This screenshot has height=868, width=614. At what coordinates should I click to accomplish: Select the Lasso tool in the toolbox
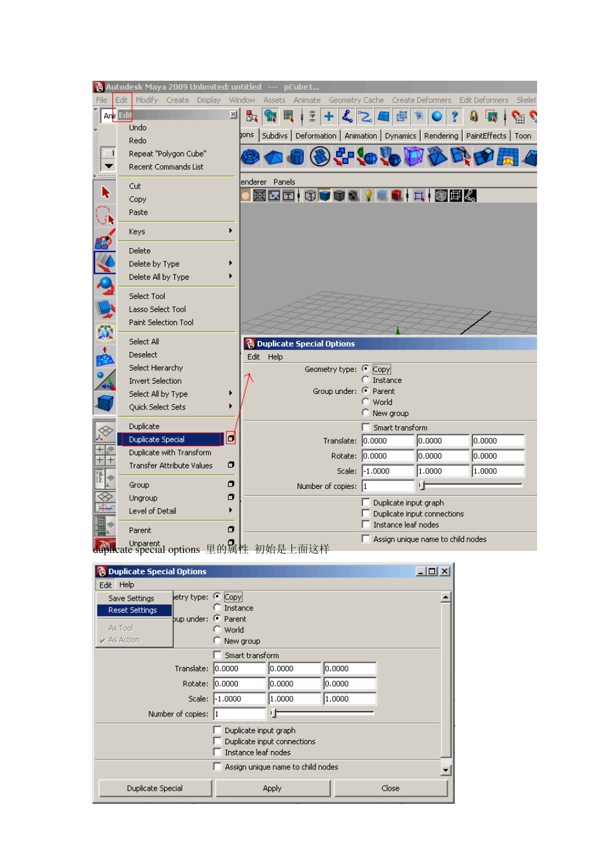105,216
